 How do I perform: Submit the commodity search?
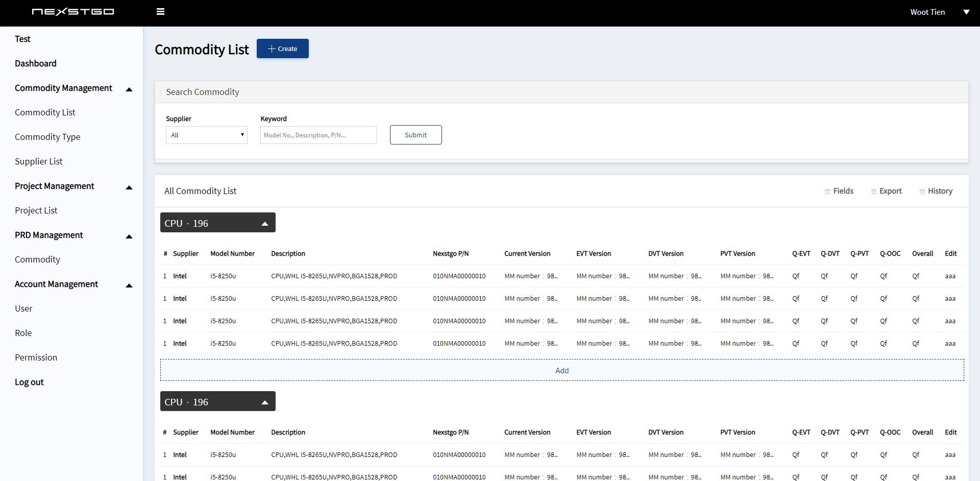[415, 135]
